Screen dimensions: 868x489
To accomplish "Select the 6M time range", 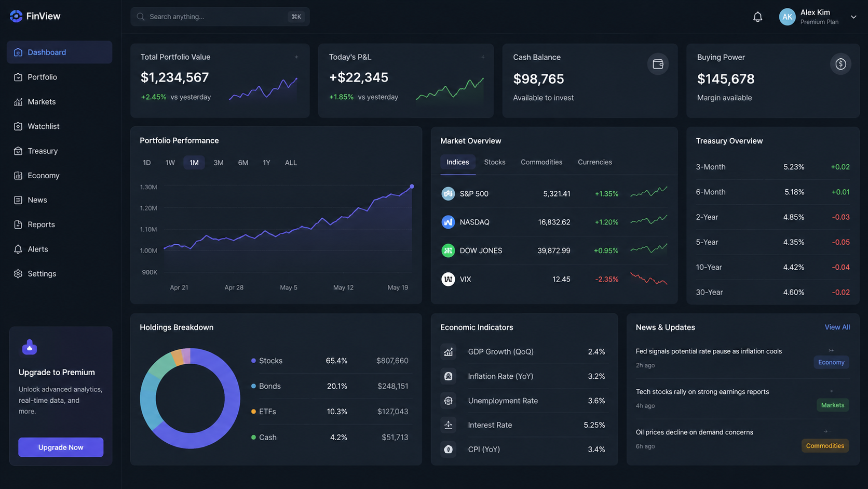I will (243, 163).
